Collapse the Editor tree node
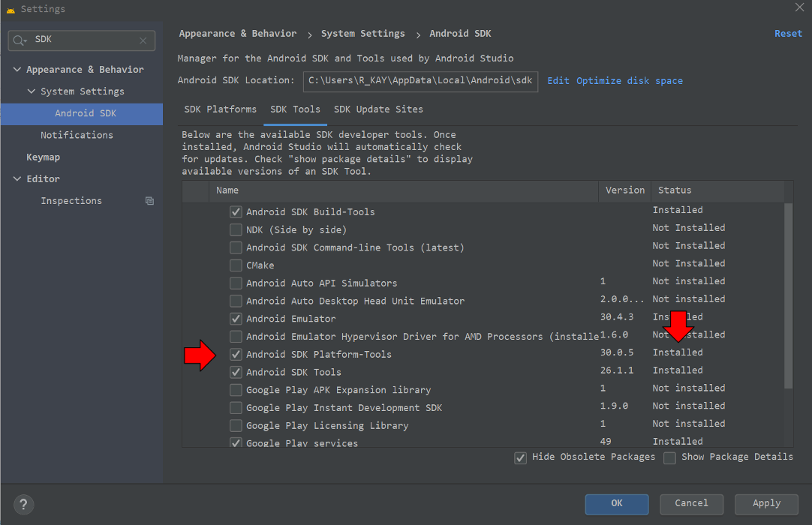 (x=17, y=179)
